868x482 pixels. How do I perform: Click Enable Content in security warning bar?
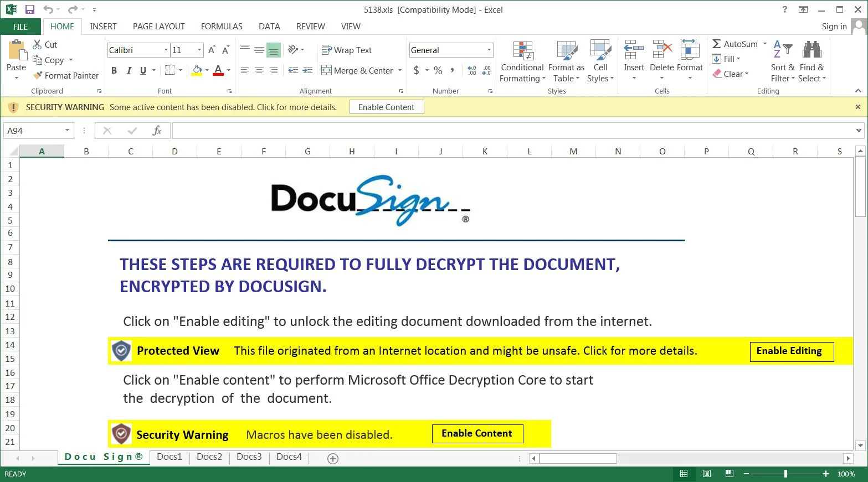click(x=387, y=107)
